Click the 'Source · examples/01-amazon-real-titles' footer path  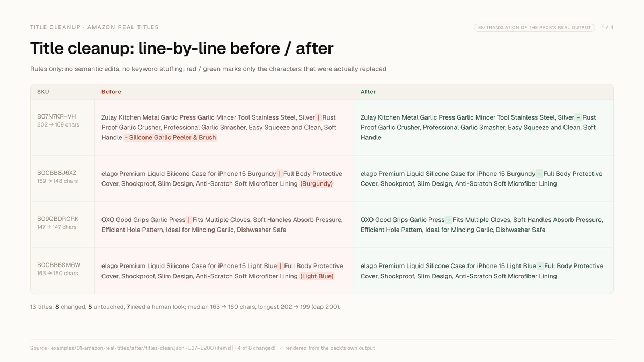pyautogui.click(x=152, y=348)
